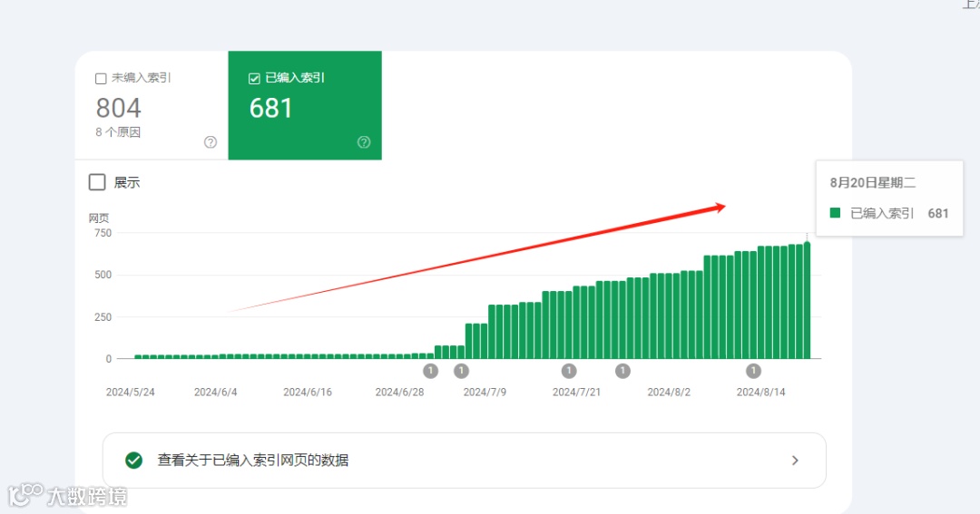This screenshot has width=980, height=514.
Task: Uncheck the 已编入索引 checkbox
Action: coord(254,79)
